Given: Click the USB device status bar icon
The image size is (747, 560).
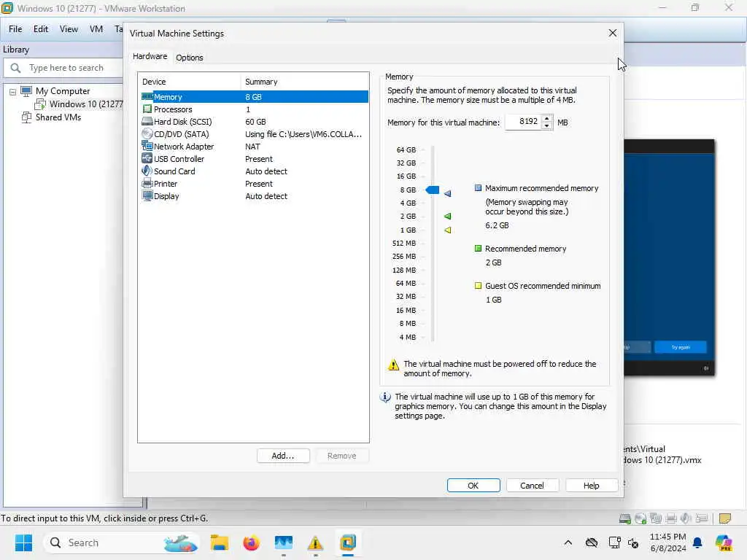Looking at the screenshot, I should 701,518.
